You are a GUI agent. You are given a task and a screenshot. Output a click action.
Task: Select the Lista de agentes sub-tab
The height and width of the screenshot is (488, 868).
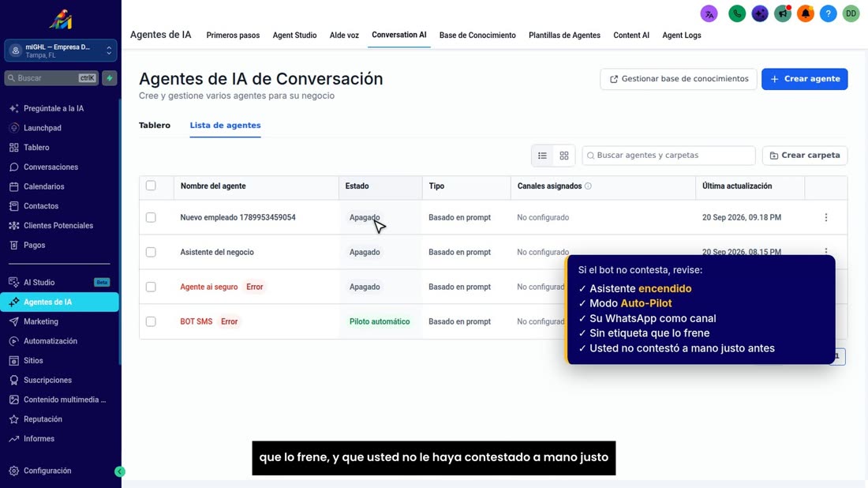226,126
